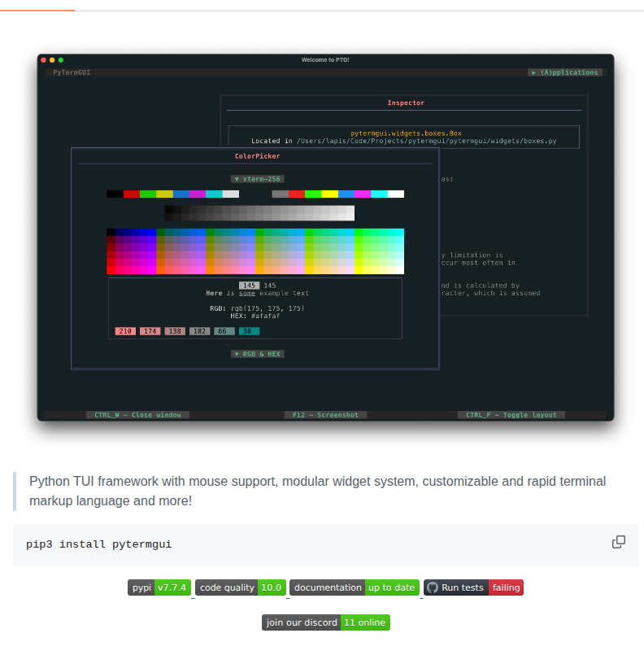Screen dimensions: 644x655
Task: Click CTRL_F - Toggle layout shortcut
Action: point(511,415)
